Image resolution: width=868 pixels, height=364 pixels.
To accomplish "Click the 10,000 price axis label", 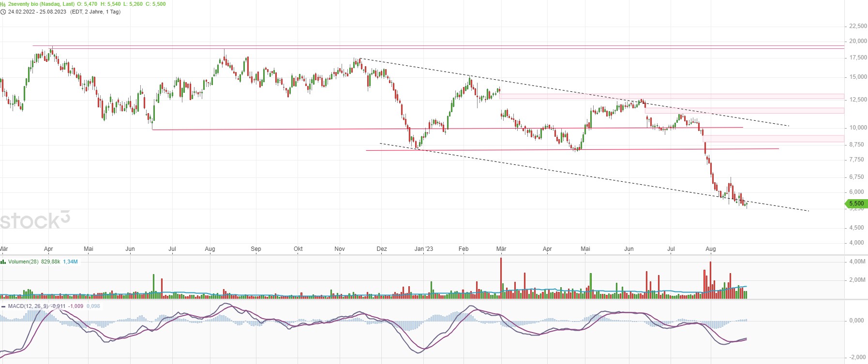I will click(x=858, y=128).
